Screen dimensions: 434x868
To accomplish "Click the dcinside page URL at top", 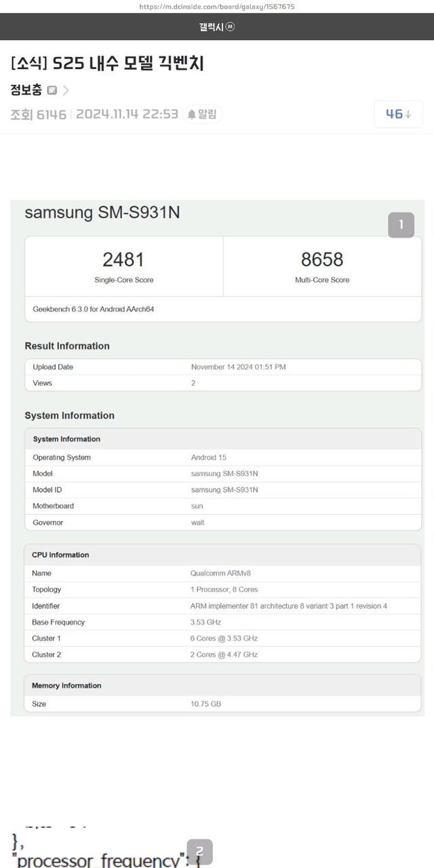I will [x=217, y=7].
